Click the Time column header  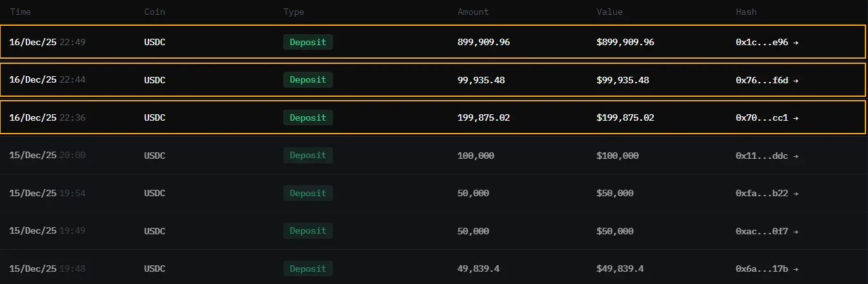(20, 12)
